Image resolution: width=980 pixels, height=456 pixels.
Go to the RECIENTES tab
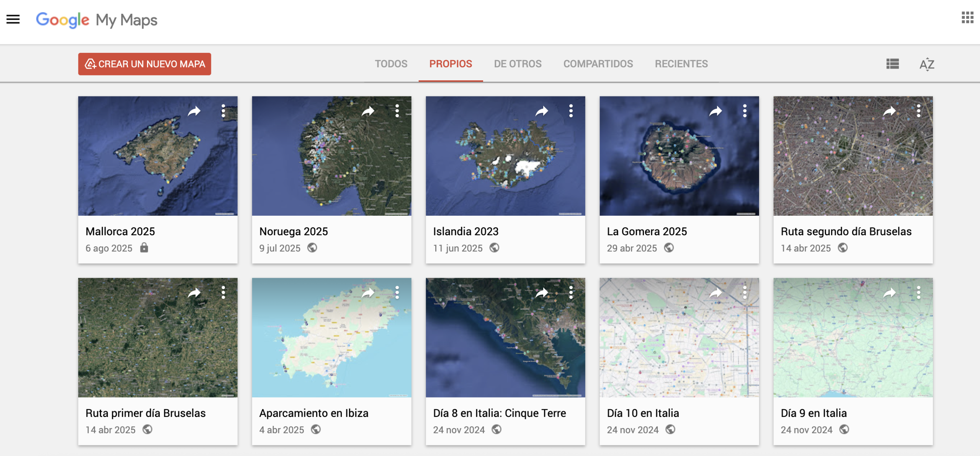tap(681, 64)
